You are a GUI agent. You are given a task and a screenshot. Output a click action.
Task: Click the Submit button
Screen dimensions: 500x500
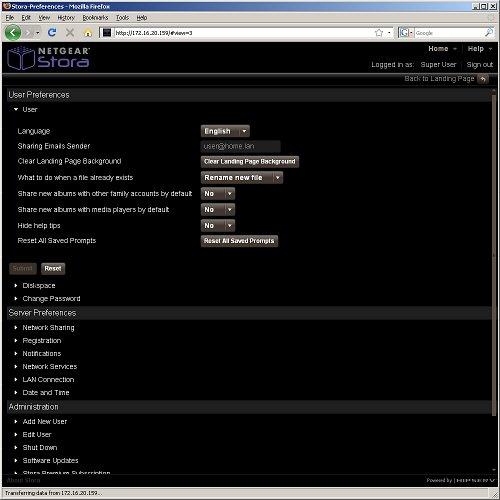23,268
